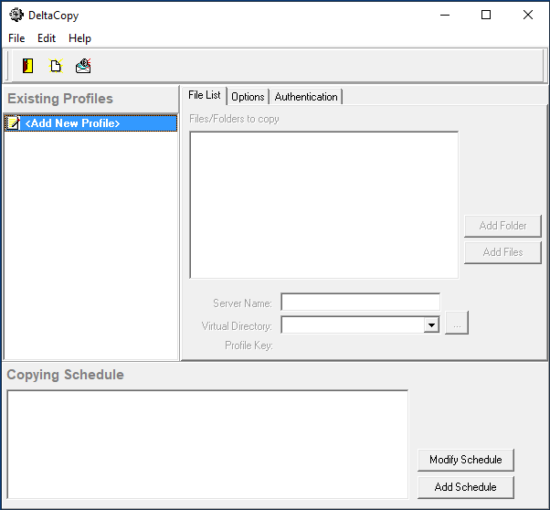
Task: Click the Add Files button
Action: point(503,252)
